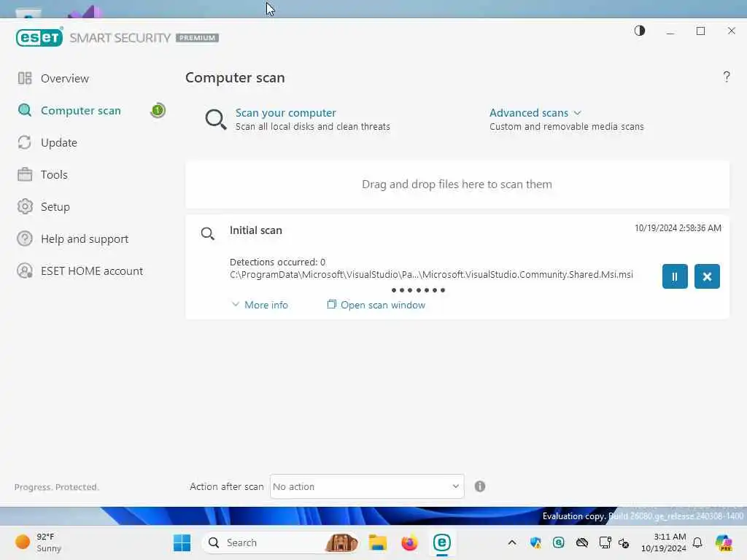747x560 pixels.
Task: Click the Action after scan info icon
Action: coord(480,486)
